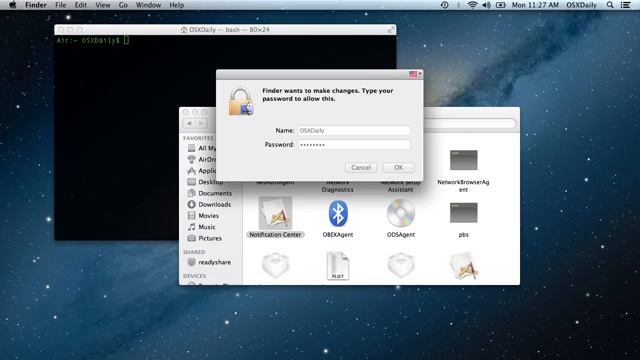Open the Finder menu in the menu bar

[x=36, y=5]
